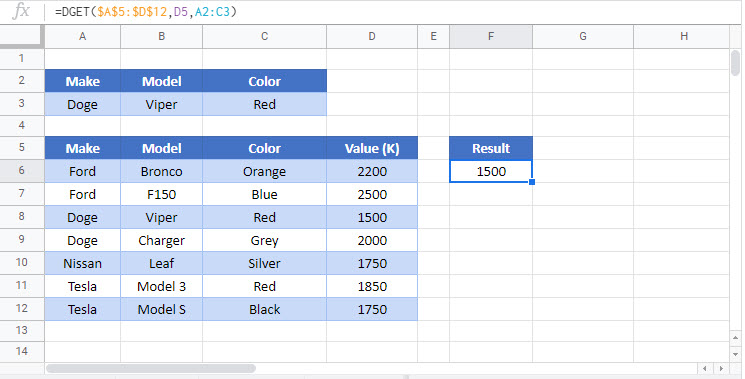Click the result cell showing 1500 in column F
Image resolution: width=745 pixels, height=379 pixels.
coord(491,171)
